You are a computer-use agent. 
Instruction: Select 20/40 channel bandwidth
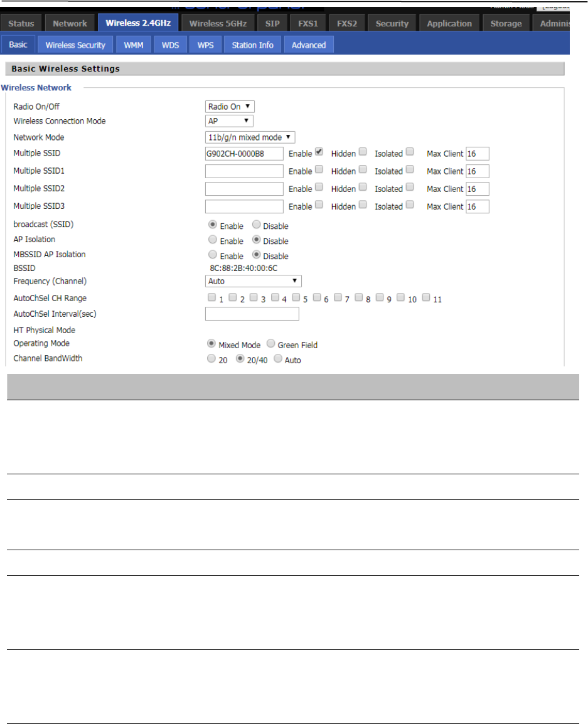(240, 358)
